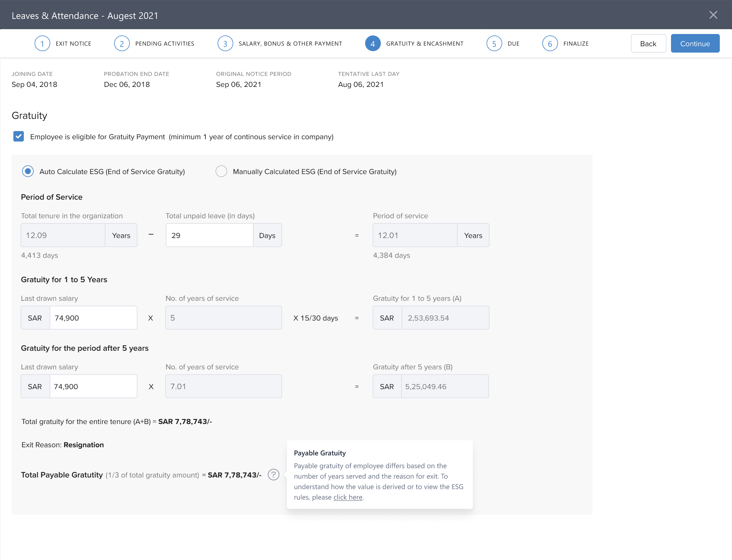Click step 4 Gratuity circle icon

[x=373, y=44]
